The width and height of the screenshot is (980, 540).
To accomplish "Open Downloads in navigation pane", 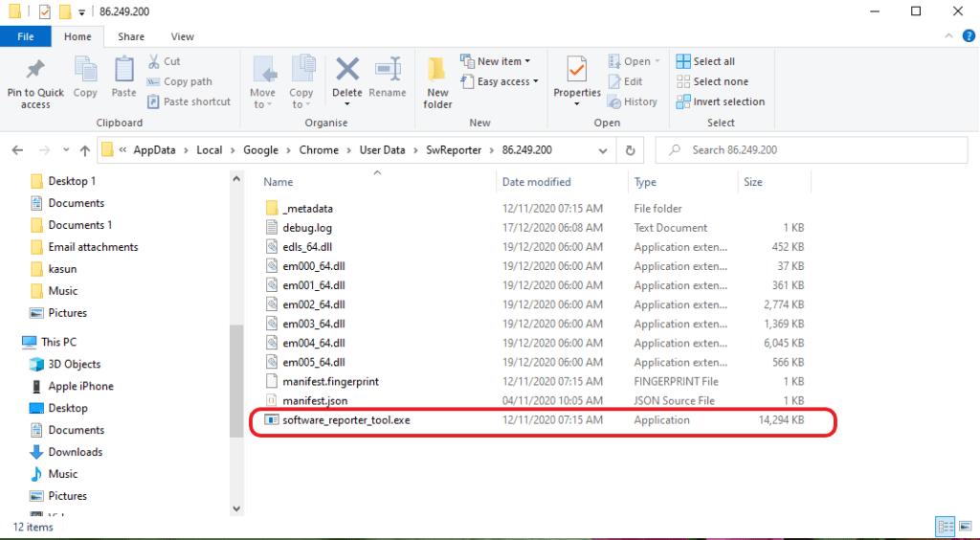I will coord(75,451).
